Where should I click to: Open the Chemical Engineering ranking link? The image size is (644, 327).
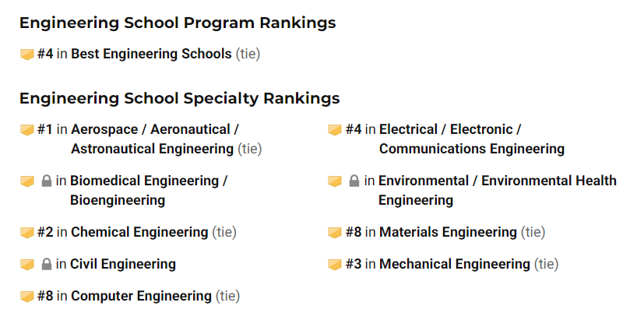tap(139, 233)
